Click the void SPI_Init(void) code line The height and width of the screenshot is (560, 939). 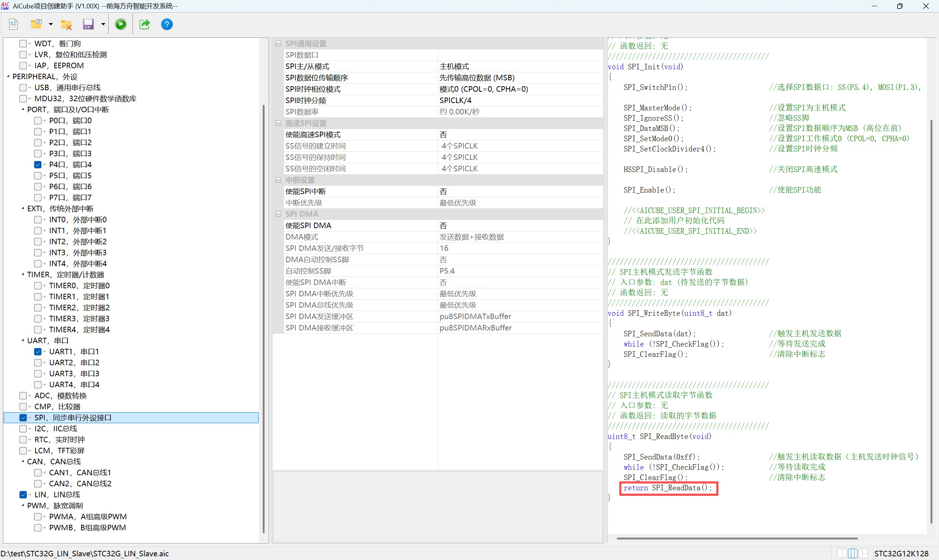coord(646,67)
